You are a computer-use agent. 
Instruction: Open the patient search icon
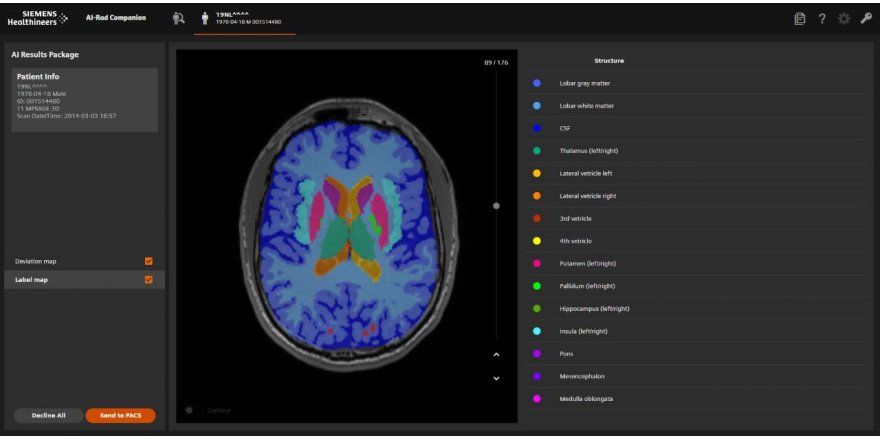(x=179, y=18)
